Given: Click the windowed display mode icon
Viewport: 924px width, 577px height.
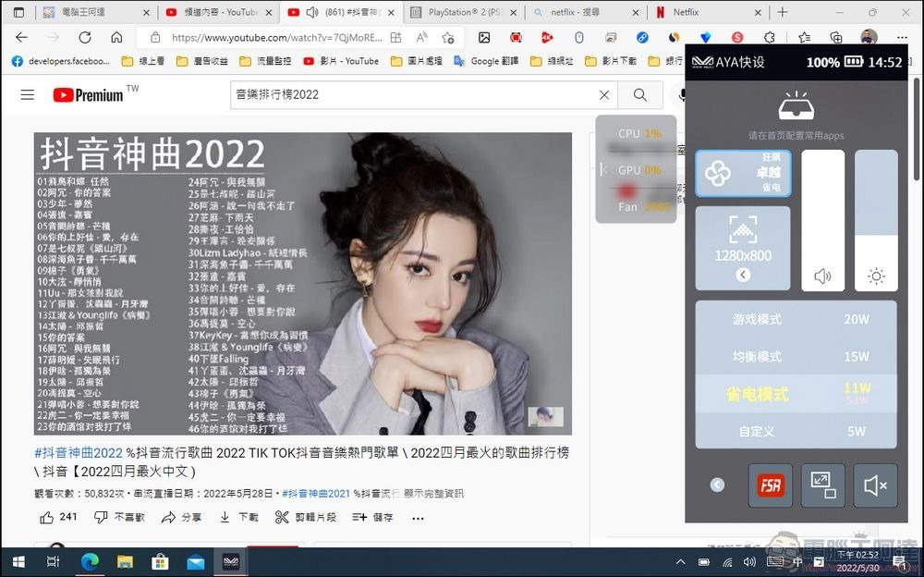Looking at the screenshot, I should pos(822,485).
